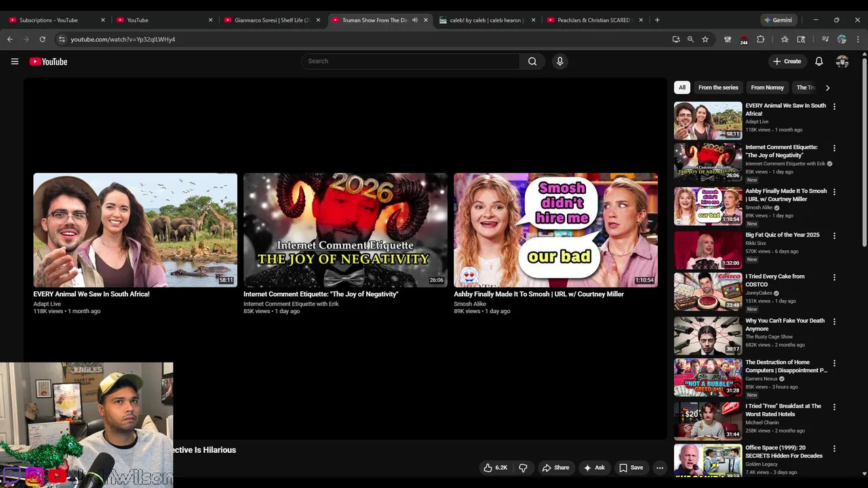Options menu for Destruction of Home Computers

pyautogui.click(x=834, y=363)
